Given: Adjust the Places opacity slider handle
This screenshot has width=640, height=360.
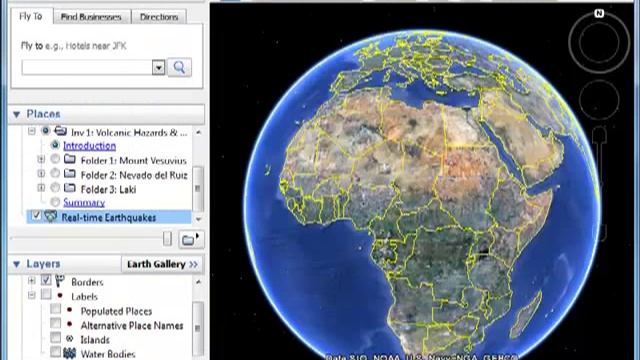Looking at the screenshot, I should [167, 239].
